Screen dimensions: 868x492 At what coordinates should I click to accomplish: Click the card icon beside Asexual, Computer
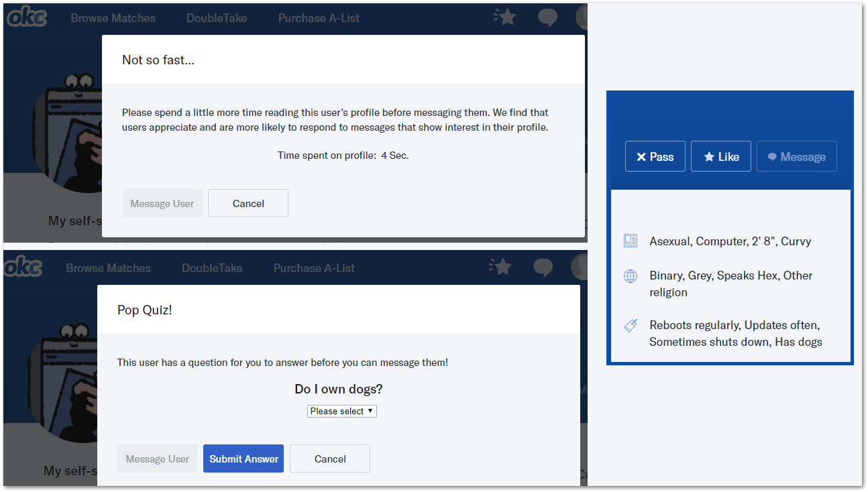[630, 241]
